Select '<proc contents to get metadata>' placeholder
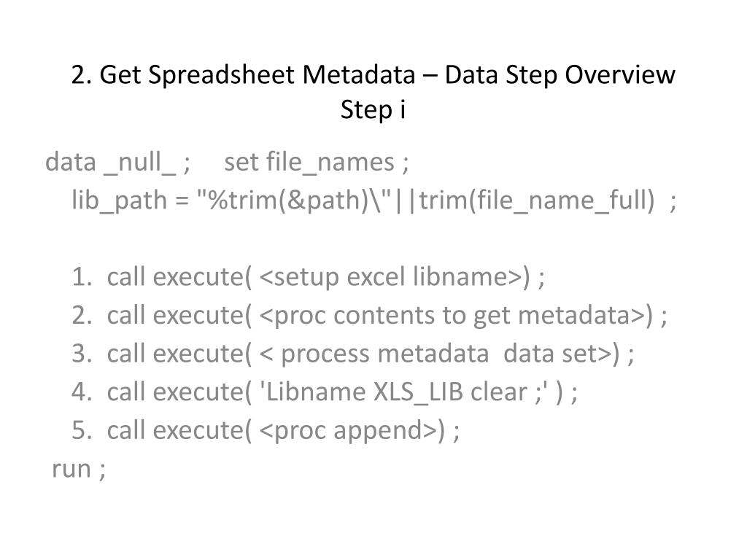This screenshot has width=747, height=560. pyautogui.click(x=453, y=315)
